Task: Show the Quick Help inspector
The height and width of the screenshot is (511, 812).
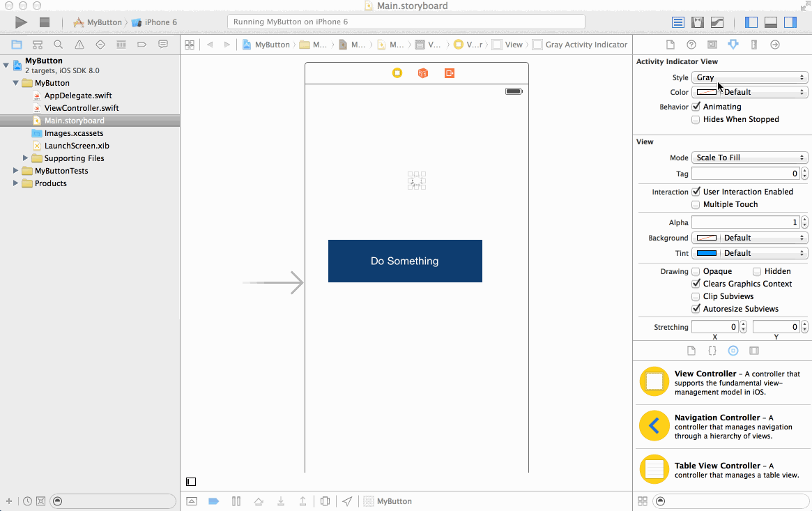Action: pos(691,45)
